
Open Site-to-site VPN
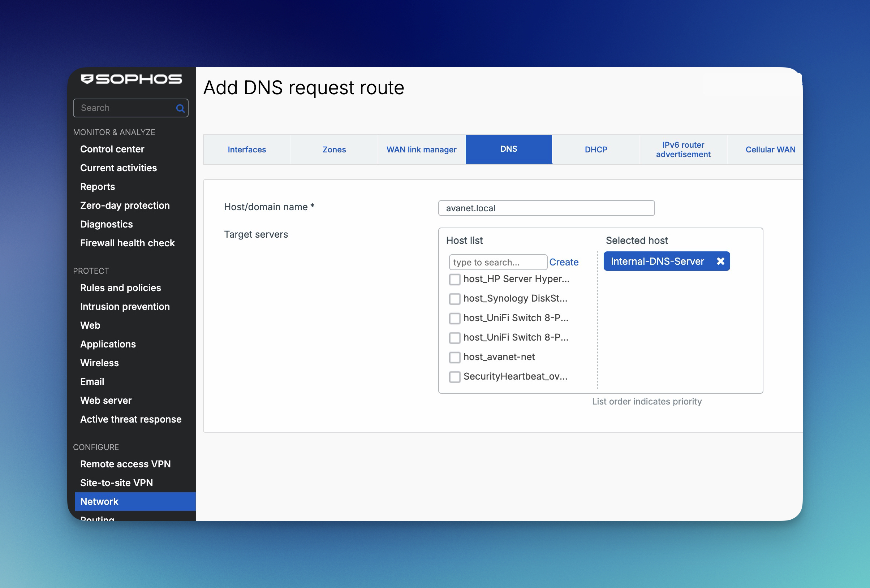[116, 483]
